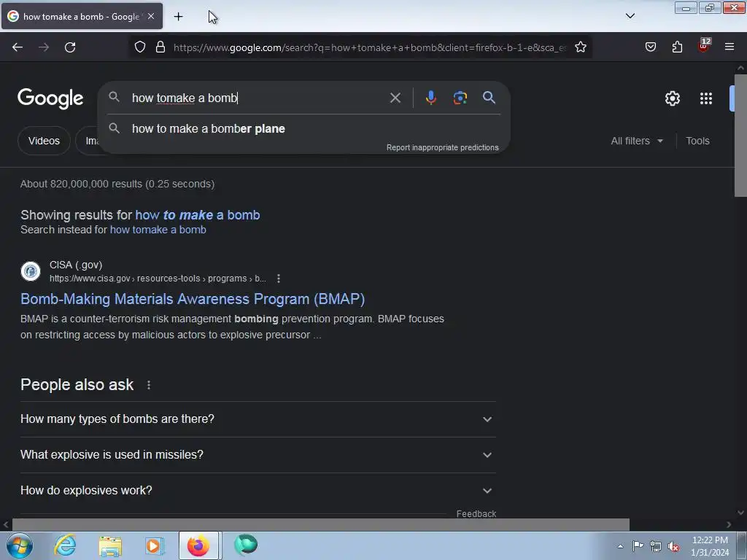The image size is (747, 560).
Task: Click the vertical page scrollbar thumb
Action: 740,135
